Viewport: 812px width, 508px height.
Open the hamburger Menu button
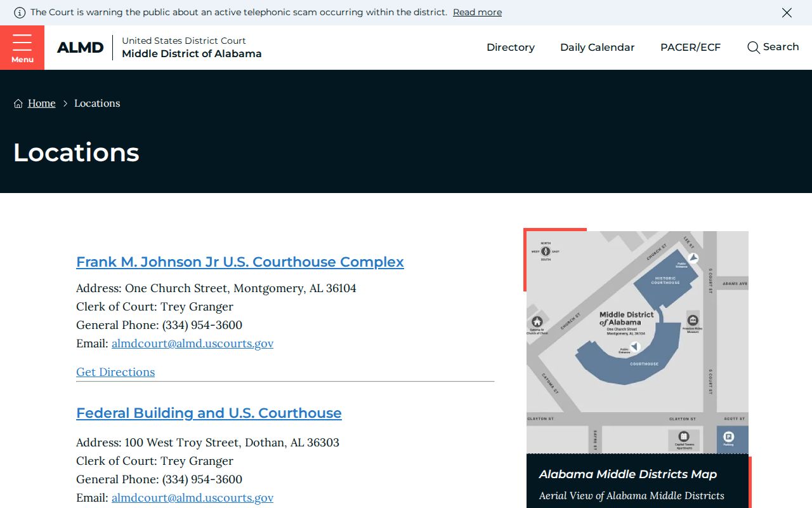pyautogui.click(x=22, y=48)
